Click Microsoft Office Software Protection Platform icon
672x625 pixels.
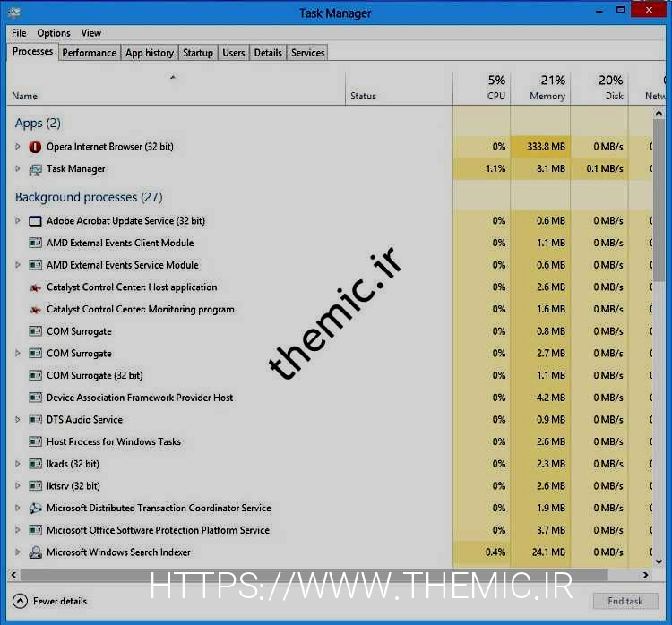coord(35,530)
